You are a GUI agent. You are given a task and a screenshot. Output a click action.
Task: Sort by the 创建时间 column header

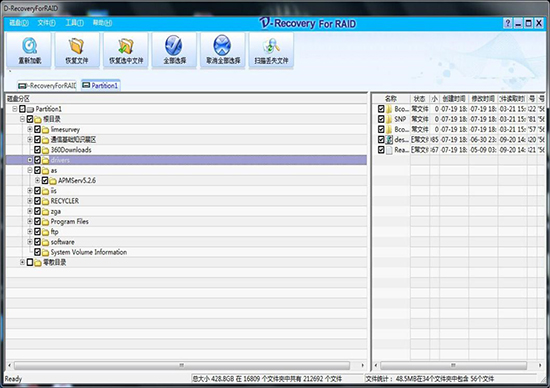point(454,99)
